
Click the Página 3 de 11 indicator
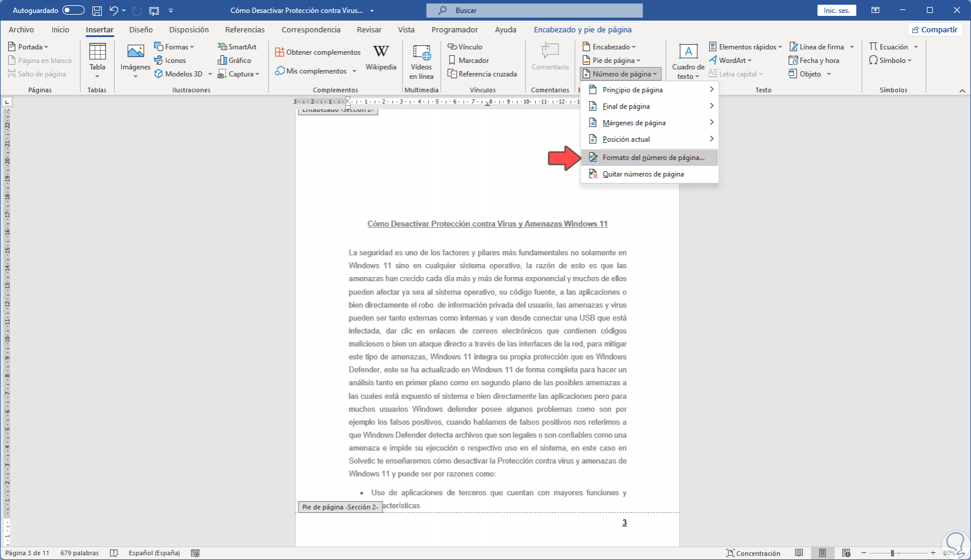pos(28,554)
